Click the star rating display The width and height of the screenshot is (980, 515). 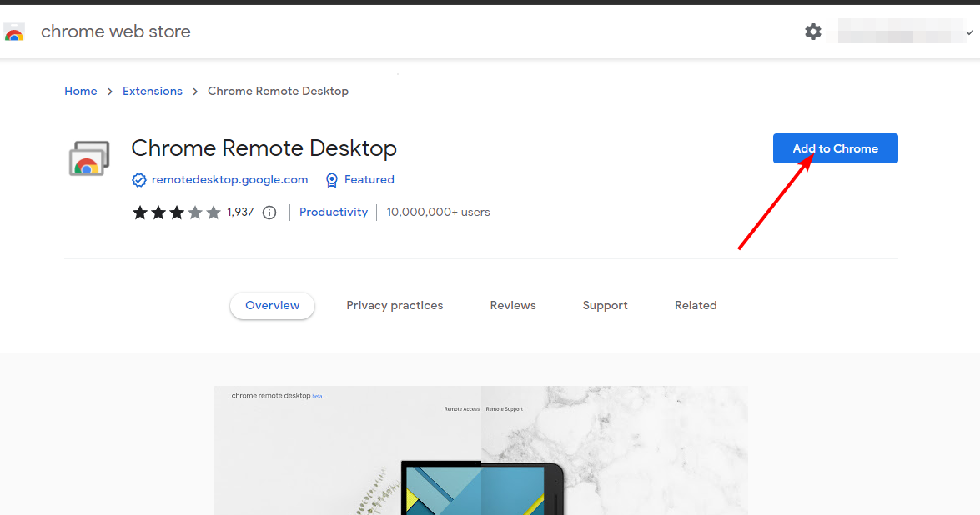(x=176, y=212)
